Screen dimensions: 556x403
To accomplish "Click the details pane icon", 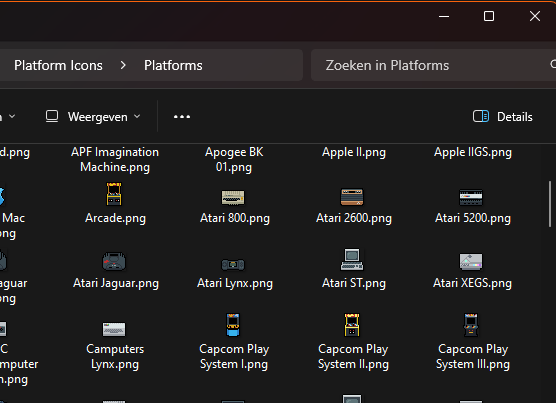I will click(x=481, y=116).
